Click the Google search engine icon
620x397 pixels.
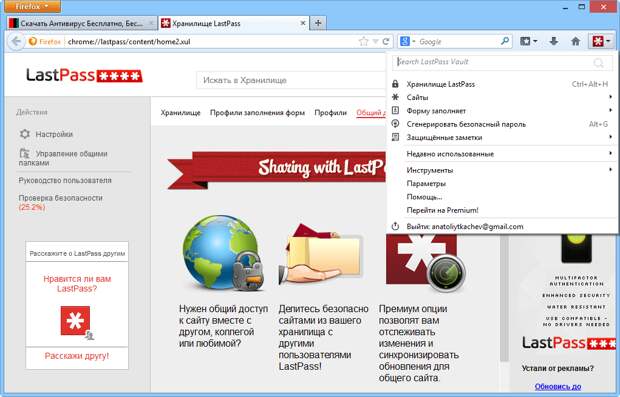pyautogui.click(x=405, y=41)
